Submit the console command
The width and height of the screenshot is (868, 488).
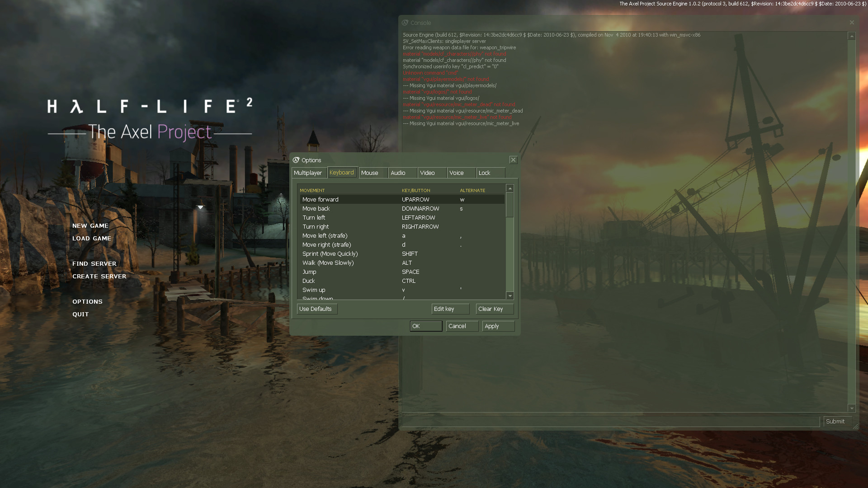click(x=837, y=421)
